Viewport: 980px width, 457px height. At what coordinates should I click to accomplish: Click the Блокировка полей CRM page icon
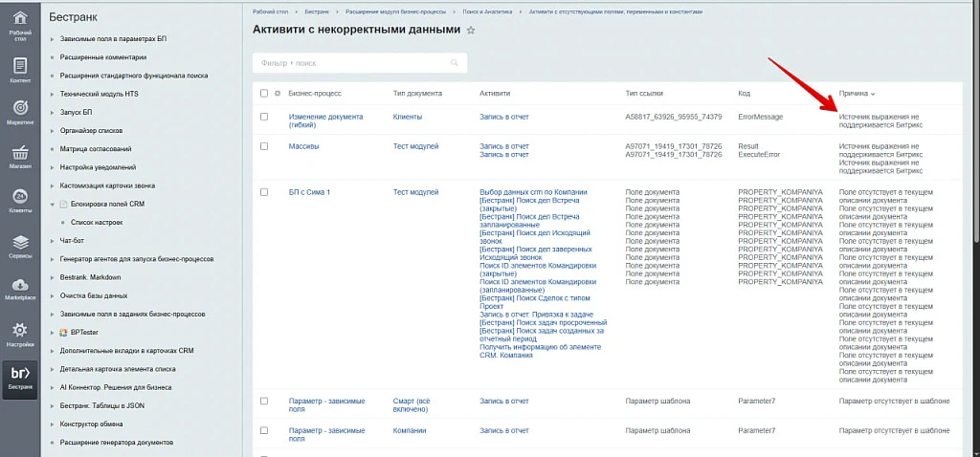coord(62,205)
